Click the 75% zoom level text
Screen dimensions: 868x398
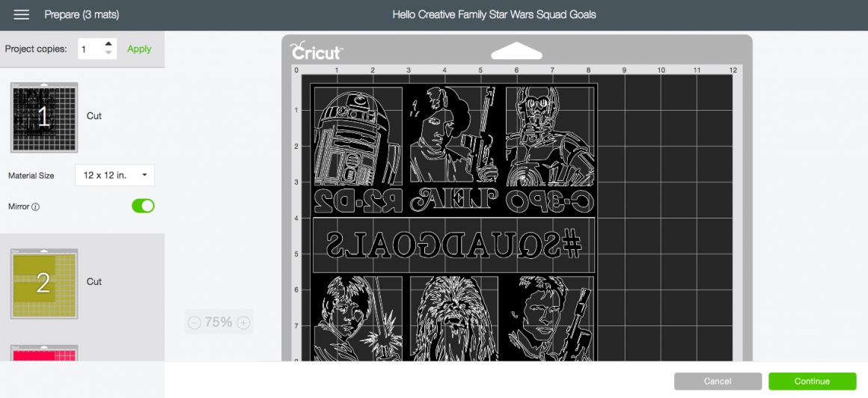218,322
